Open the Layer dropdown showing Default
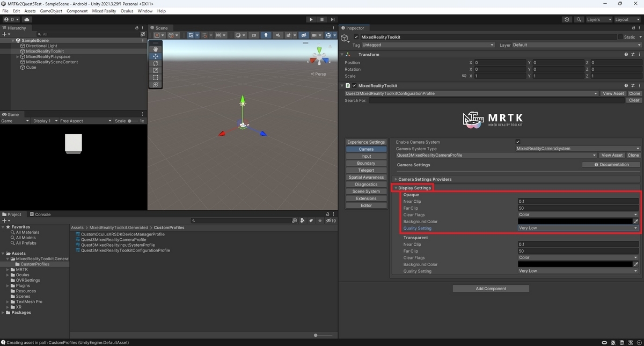Screen dimensions: 644x346 (576, 45)
